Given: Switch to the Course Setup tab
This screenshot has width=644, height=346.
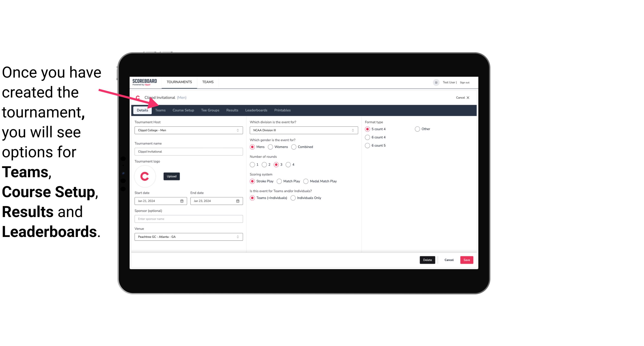Looking at the screenshot, I should (x=183, y=110).
